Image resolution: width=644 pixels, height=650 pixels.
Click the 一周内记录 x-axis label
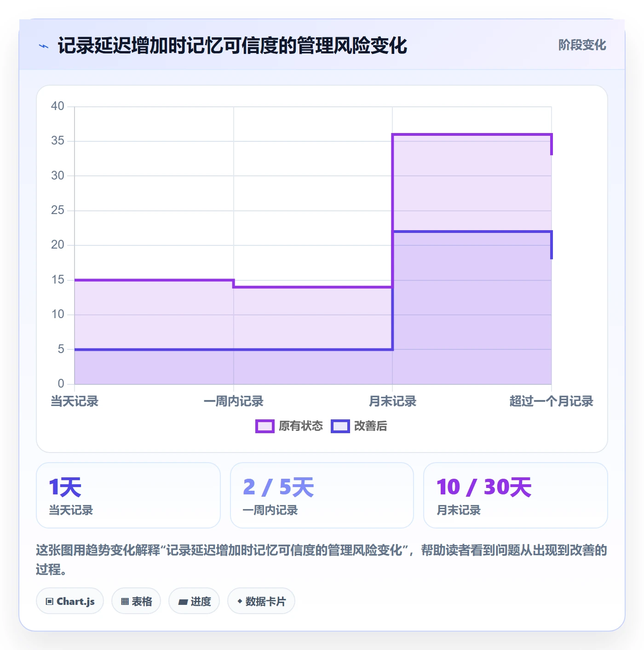pos(234,401)
